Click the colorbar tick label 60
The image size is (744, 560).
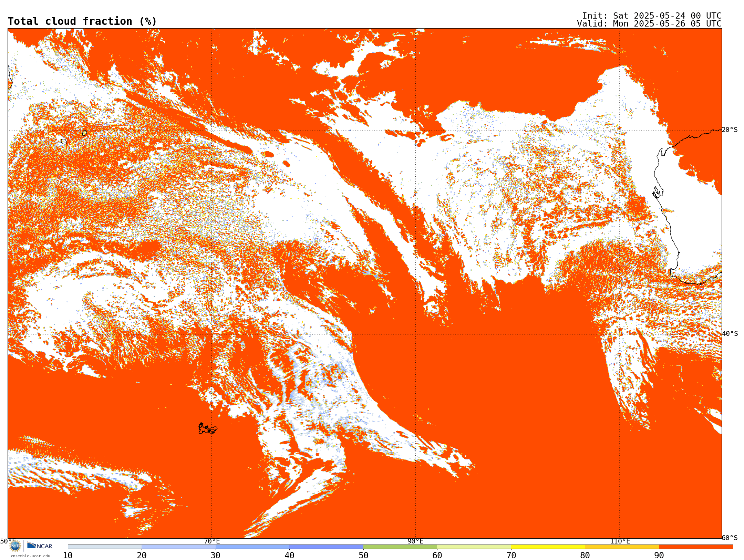[x=437, y=556]
